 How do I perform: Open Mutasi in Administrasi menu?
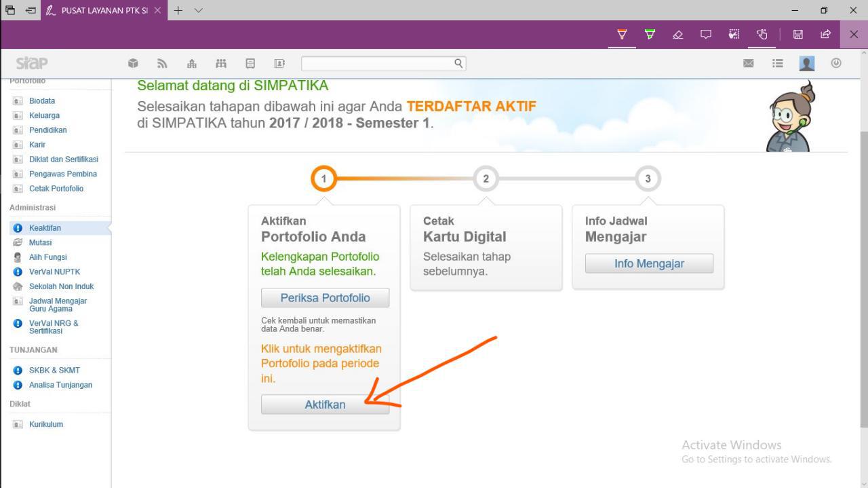click(40, 242)
